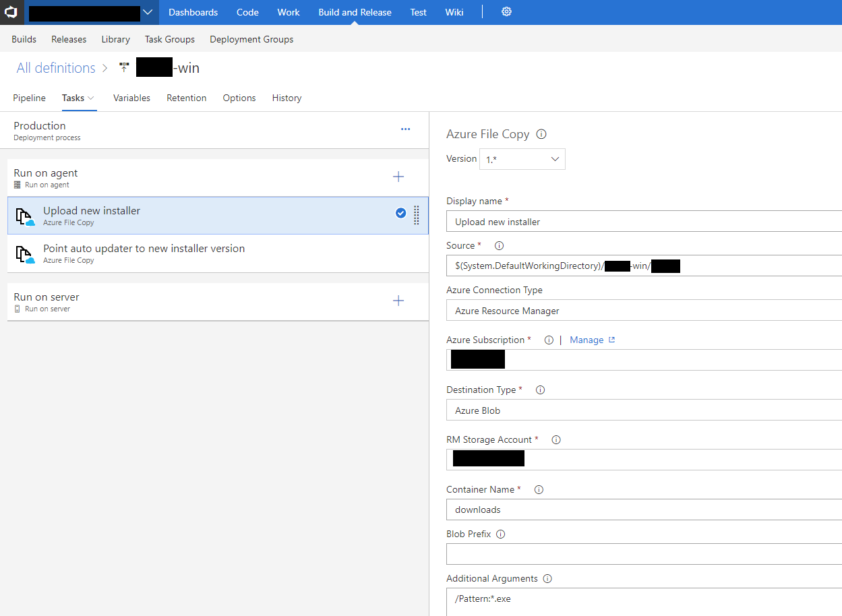
Task: Click the Display name input field
Action: [x=644, y=222]
